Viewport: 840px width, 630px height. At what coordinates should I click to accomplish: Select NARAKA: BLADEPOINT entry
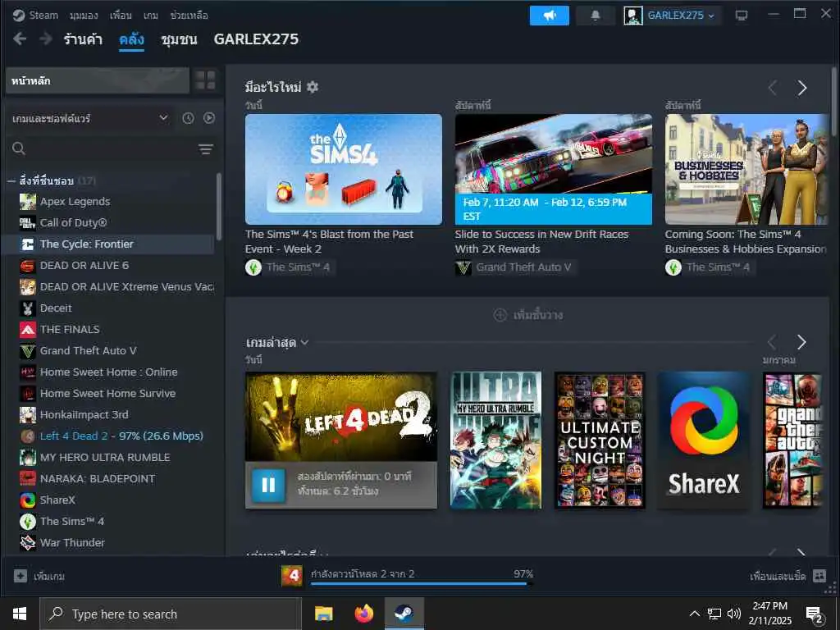point(109,479)
